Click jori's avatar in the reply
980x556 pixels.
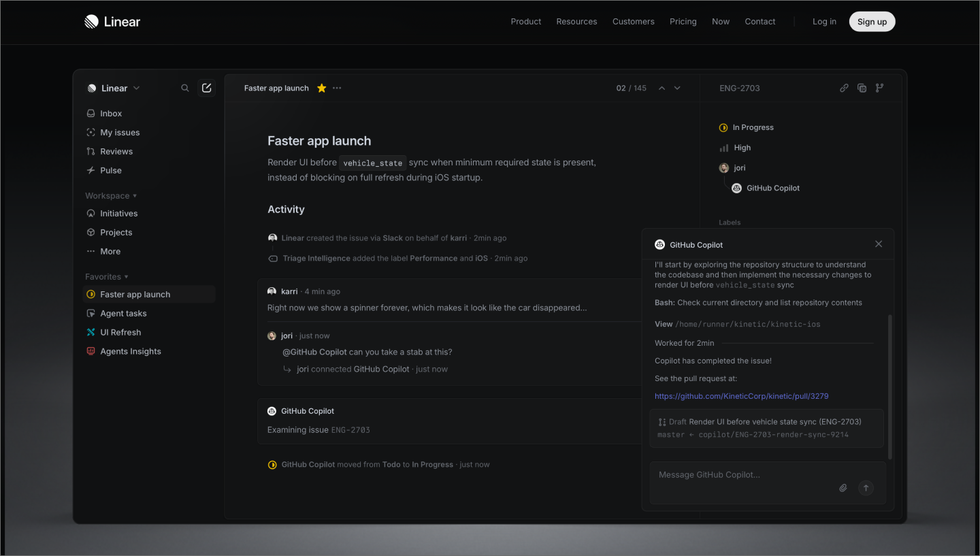(x=272, y=336)
